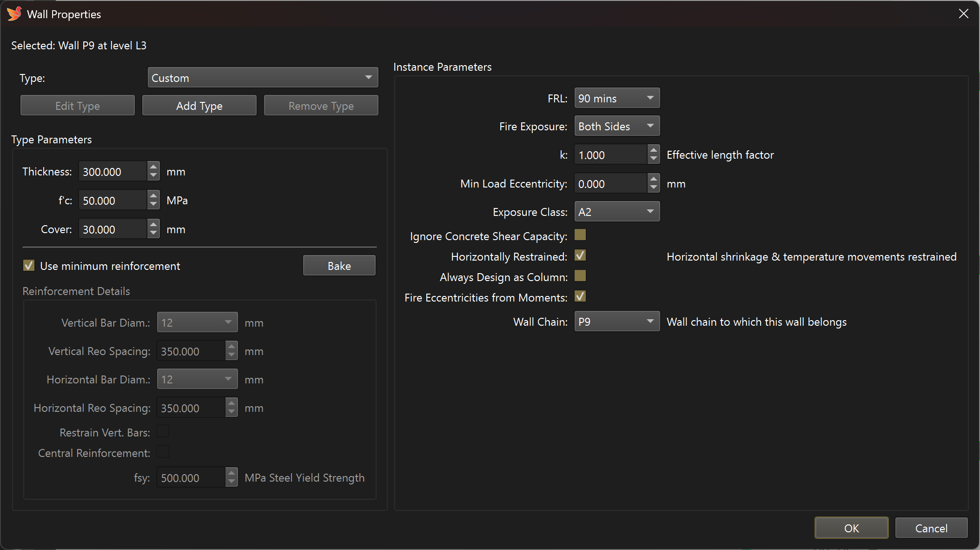Increase Thickness with the up arrow
This screenshot has height=550, width=980.
(x=153, y=167)
